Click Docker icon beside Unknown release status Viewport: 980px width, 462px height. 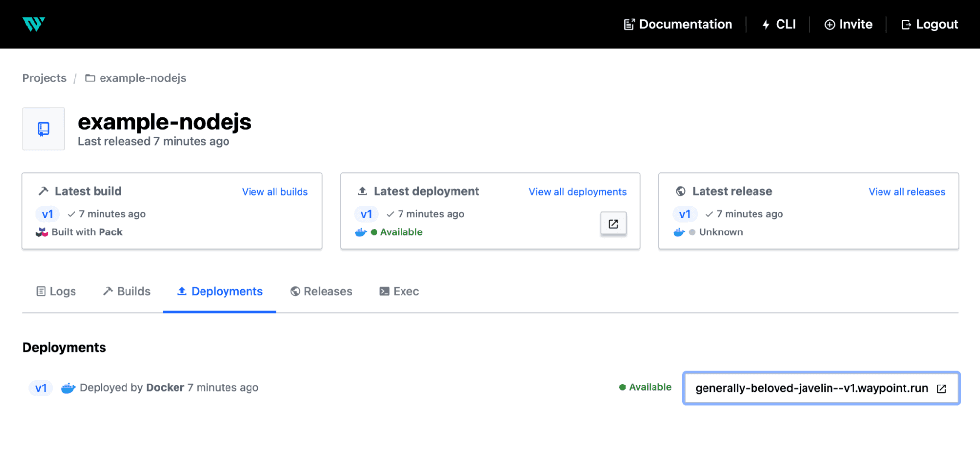click(x=679, y=232)
